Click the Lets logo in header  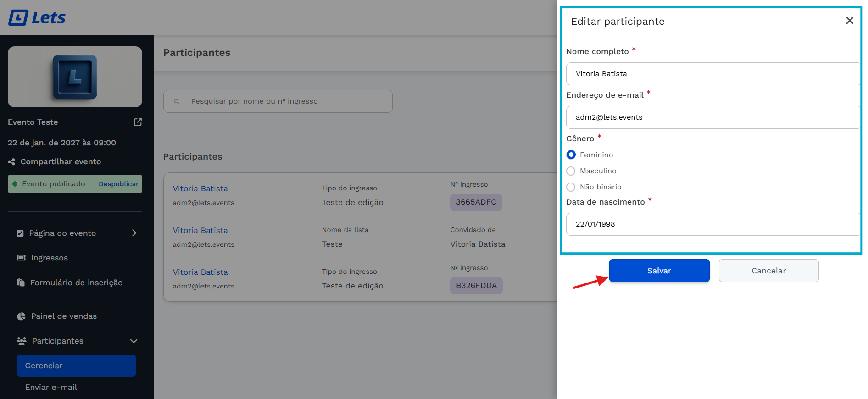(x=37, y=18)
